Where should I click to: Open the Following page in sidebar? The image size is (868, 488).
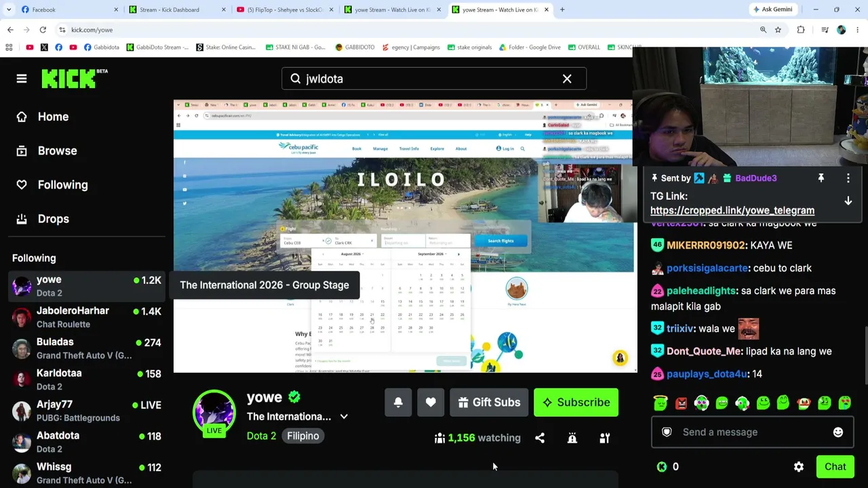tap(52, 184)
